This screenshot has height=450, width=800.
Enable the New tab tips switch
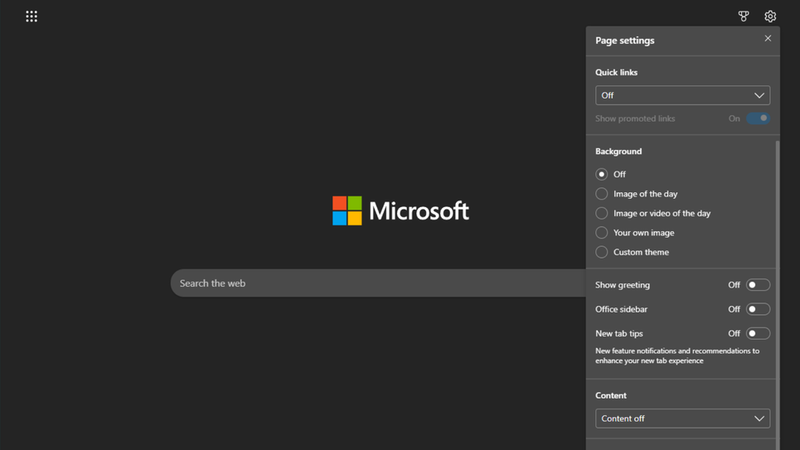pos(758,334)
